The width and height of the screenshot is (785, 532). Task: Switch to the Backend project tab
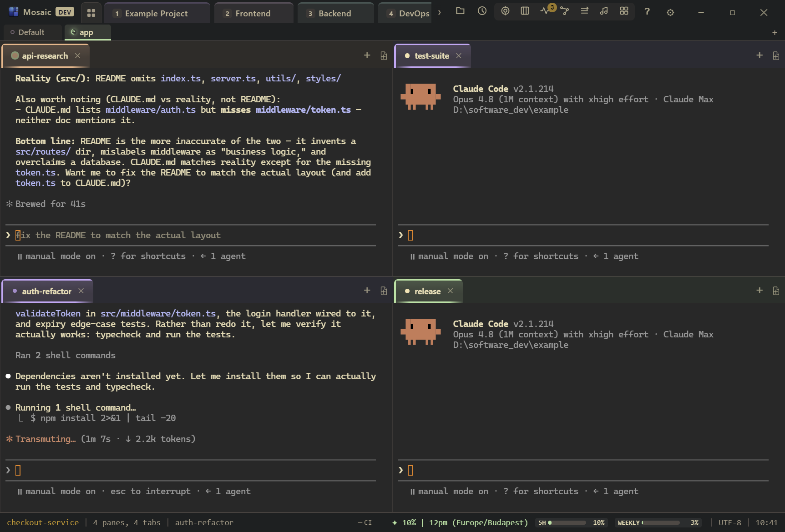335,14
